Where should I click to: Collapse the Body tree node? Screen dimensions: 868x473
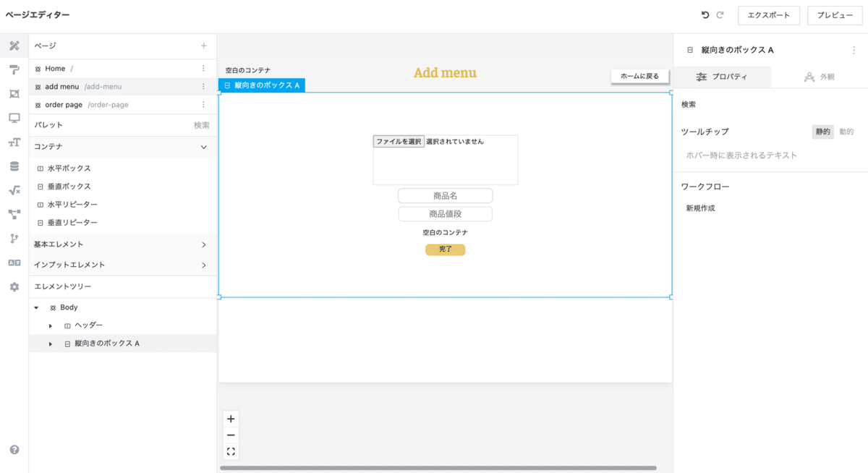(37, 308)
